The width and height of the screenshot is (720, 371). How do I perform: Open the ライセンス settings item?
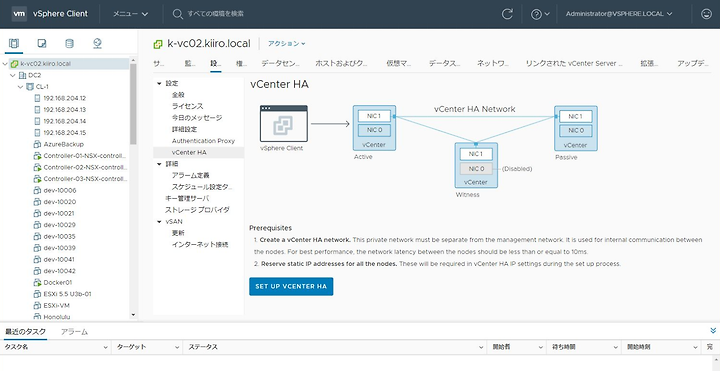[187, 107]
